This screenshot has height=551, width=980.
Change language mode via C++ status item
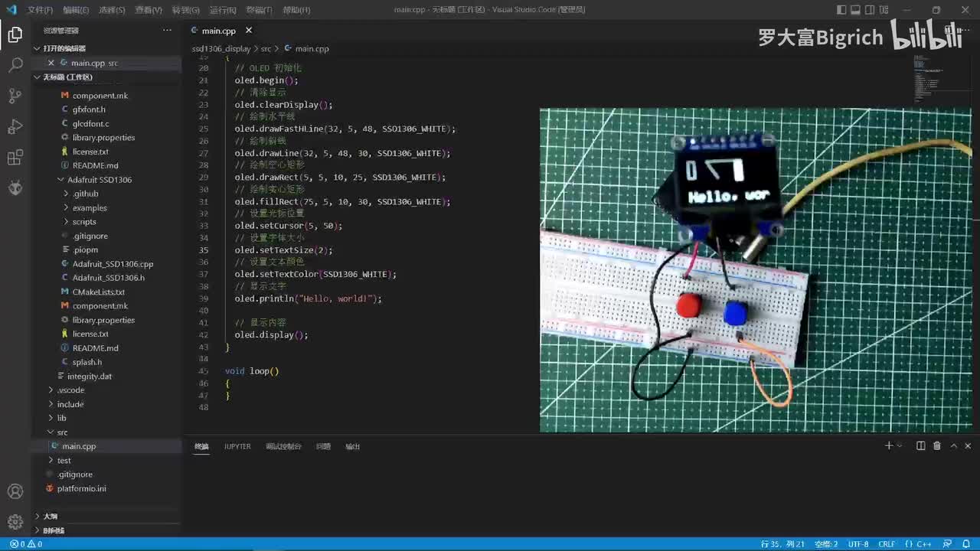coord(924,544)
